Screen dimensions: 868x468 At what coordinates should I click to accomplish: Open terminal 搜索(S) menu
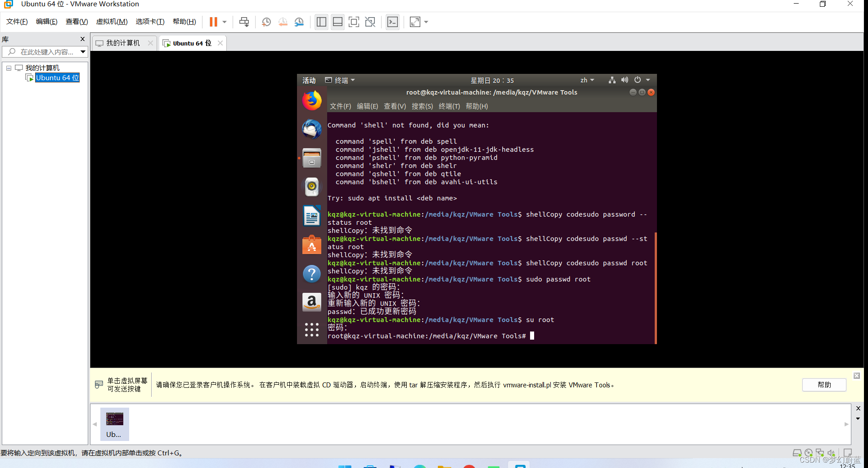coord(422,106)
